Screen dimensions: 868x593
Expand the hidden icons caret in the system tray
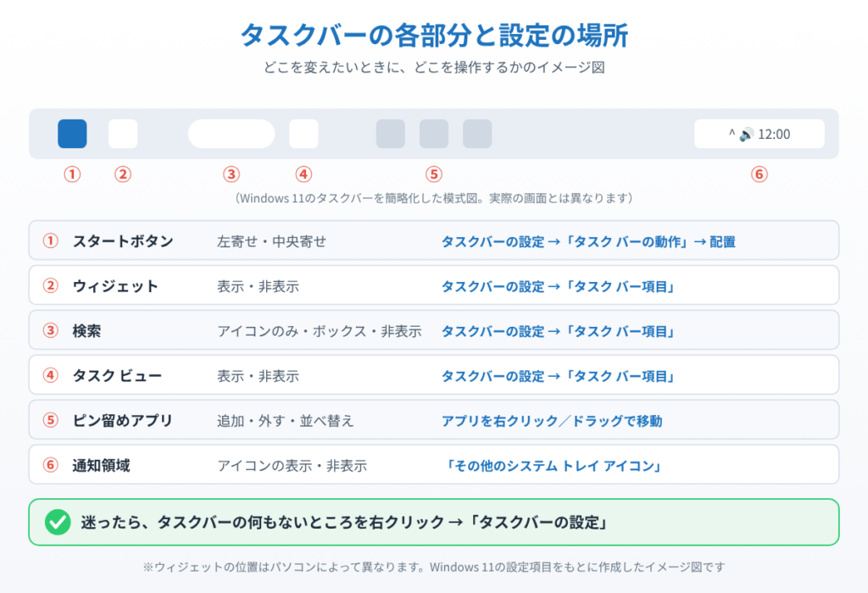(x=732, y=134)
